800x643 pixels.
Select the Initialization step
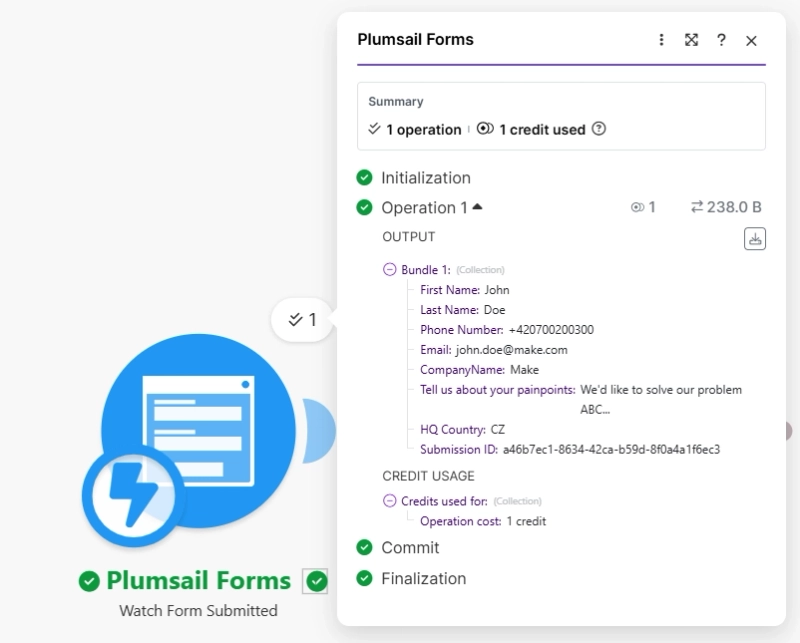pyautogui.click(x=425, y=178)
